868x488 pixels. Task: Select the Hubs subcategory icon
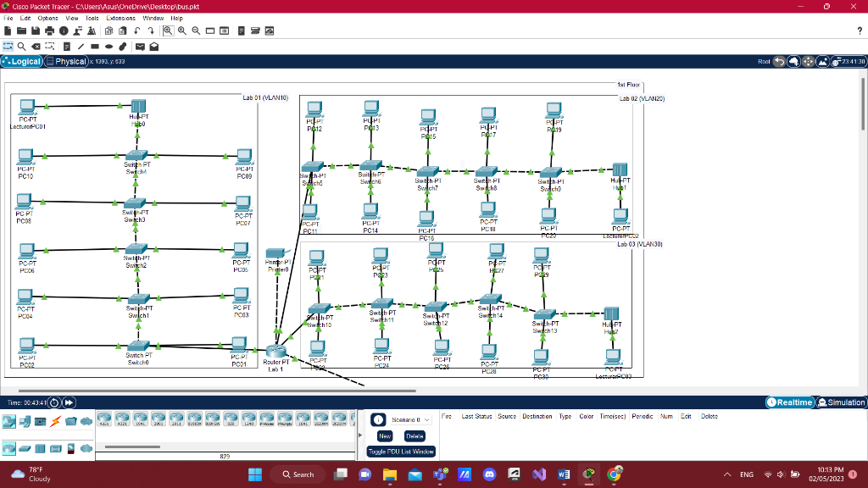pos(40,448)
